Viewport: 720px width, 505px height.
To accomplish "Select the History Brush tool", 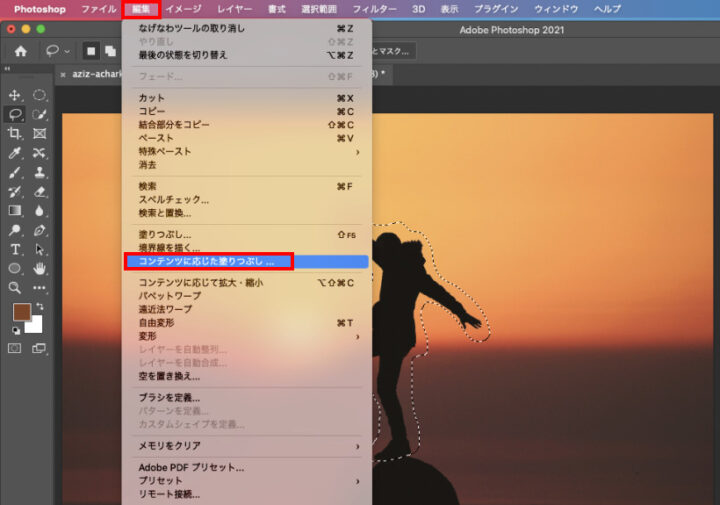I will [15, 191].
